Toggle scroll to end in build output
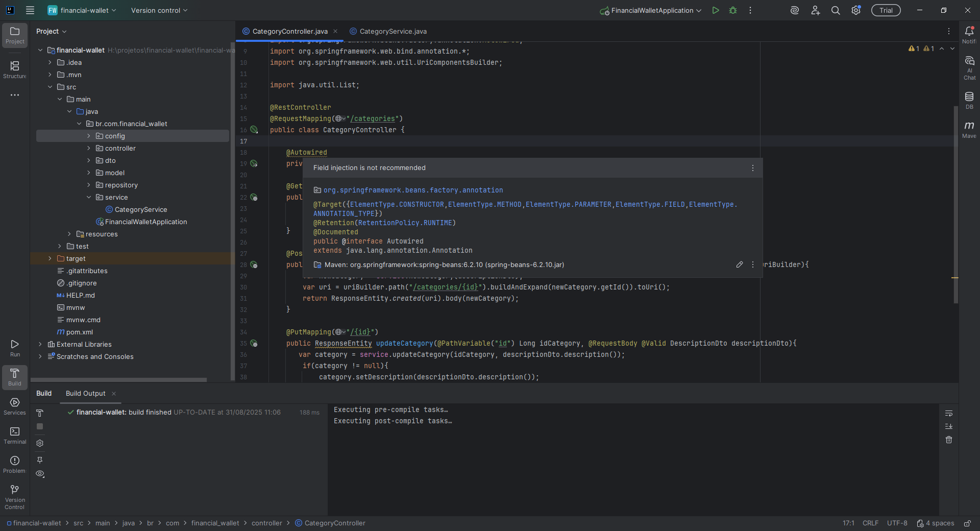Screen dimensions: 980x531 point(949,426)
